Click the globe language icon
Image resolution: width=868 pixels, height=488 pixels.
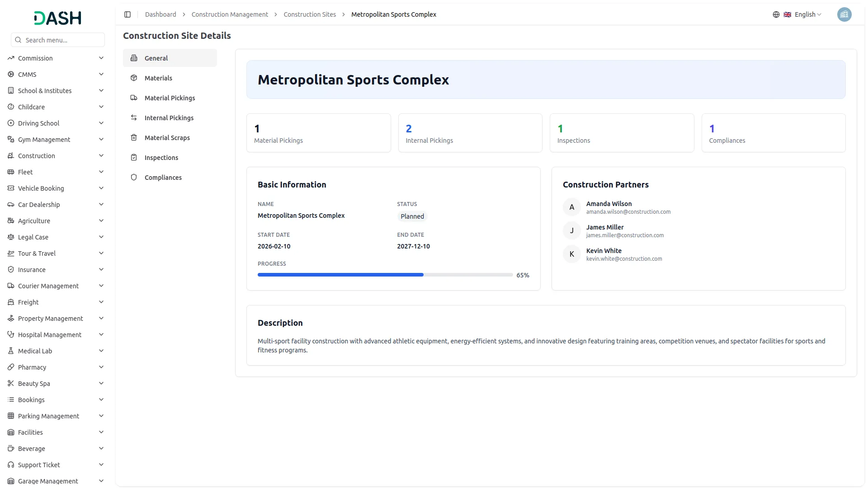(776, 14)
